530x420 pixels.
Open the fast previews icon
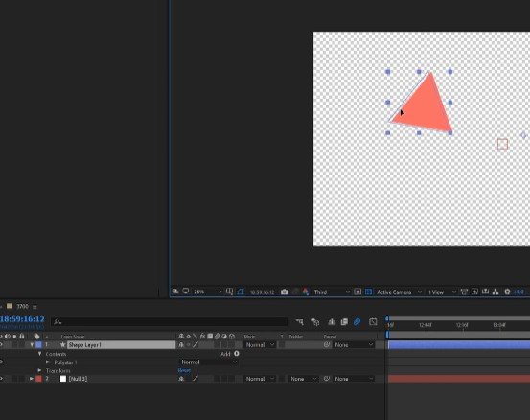(x=474, y=292)
